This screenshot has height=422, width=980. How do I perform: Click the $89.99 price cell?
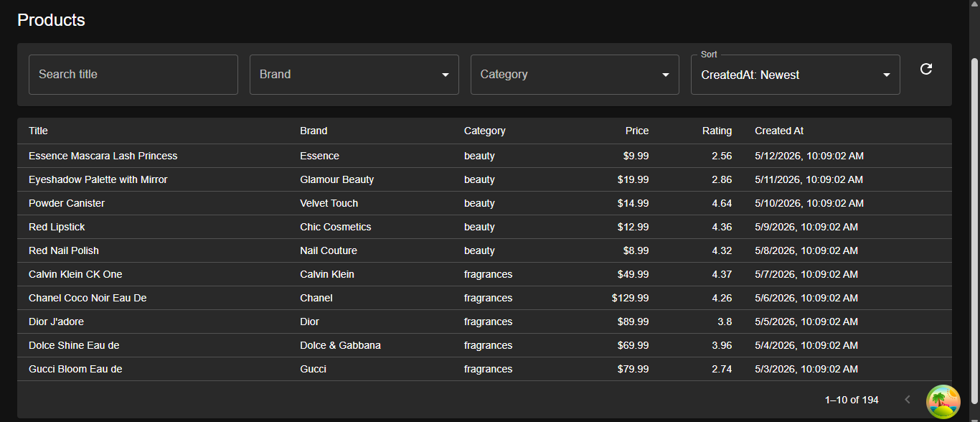pos(633,322)
